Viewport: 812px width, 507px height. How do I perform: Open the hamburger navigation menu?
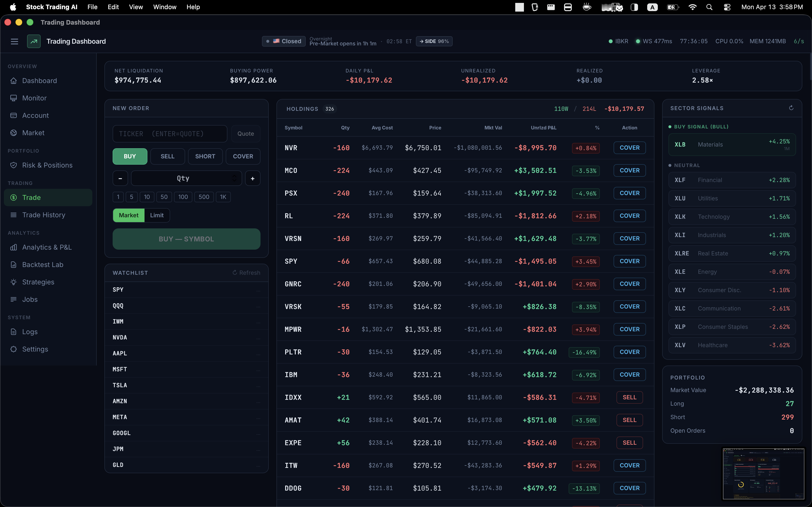[x=14, y=41]
